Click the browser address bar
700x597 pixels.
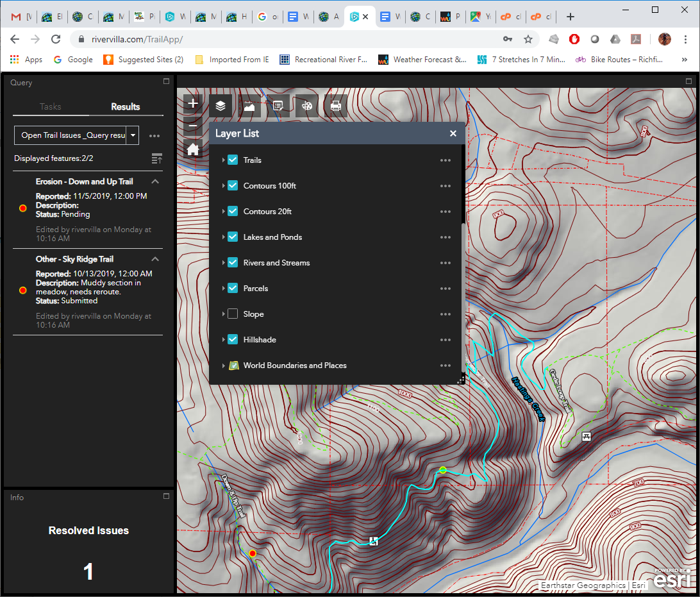[x=288, y=39]
